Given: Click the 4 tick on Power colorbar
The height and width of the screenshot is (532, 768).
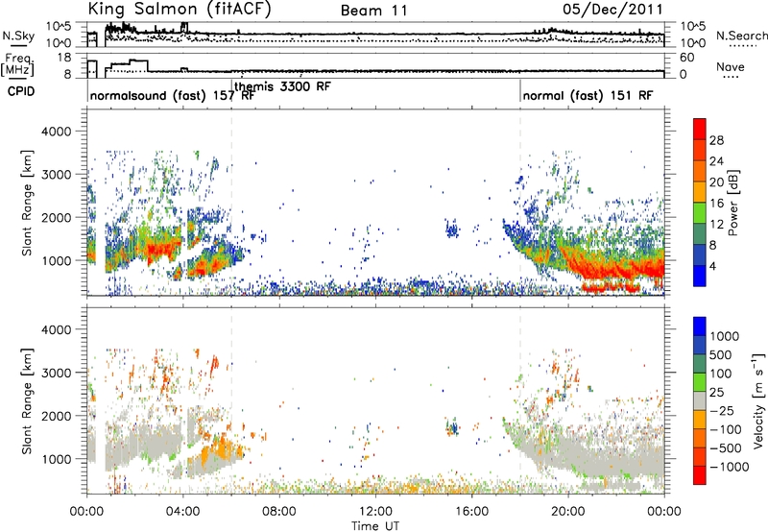Looking at the screenshot, I should click(713, 265).
